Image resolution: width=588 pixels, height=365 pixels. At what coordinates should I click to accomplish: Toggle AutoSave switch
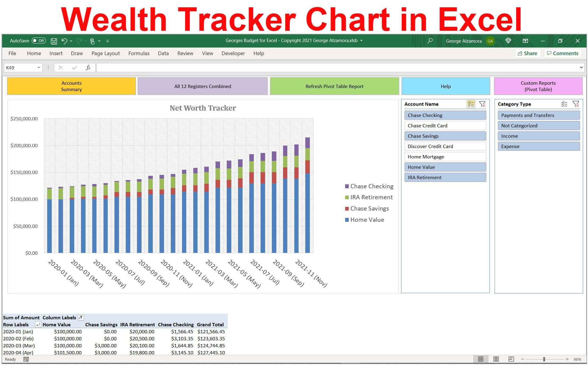coord(39,41)
